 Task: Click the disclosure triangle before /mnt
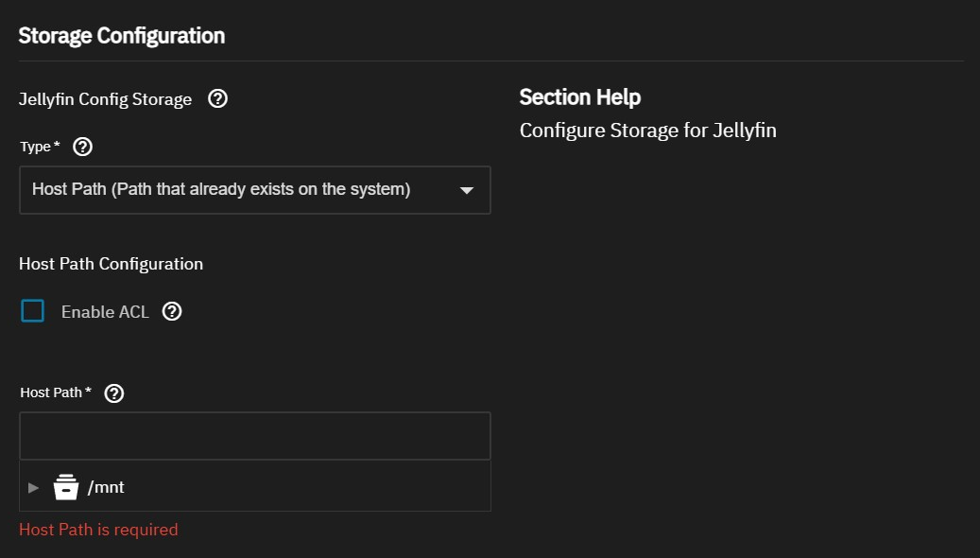[33, 486]
